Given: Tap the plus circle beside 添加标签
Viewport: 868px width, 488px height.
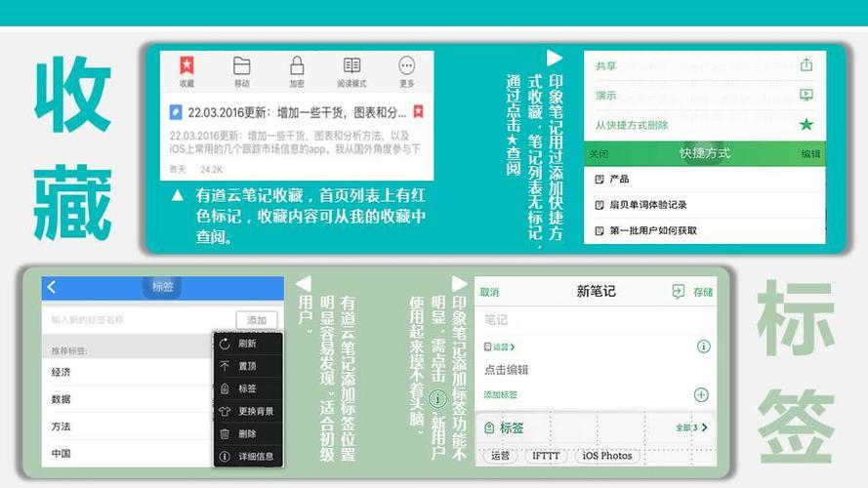Looking at the screenshot, I should [x=701, y=395].
